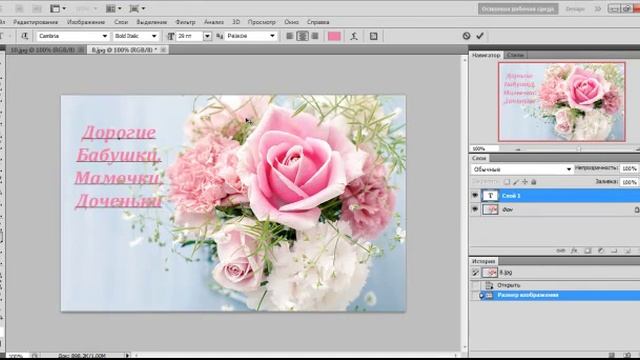Select the История panel tab
The height and width of the screenshot is (360, 640).
[x=484, y=261]
